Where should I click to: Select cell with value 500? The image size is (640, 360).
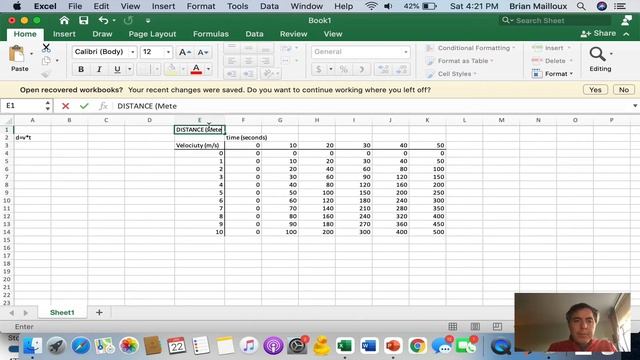pyautogui.click(x=427, y=232)
